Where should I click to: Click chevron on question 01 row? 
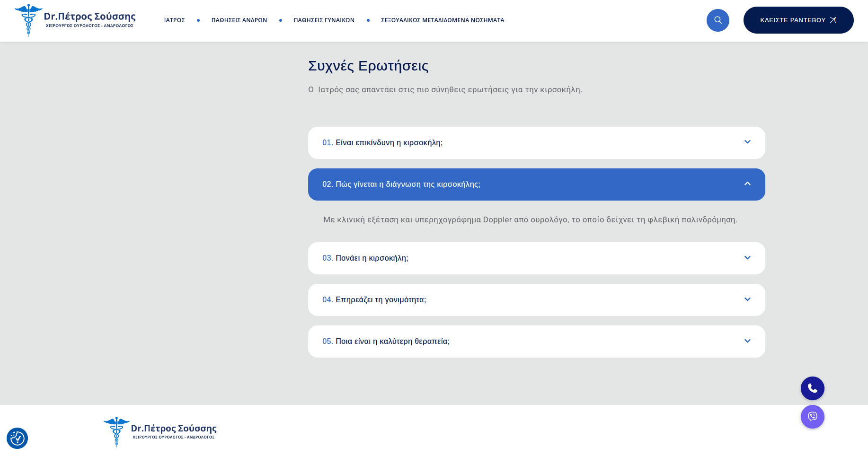pos(747,142)
